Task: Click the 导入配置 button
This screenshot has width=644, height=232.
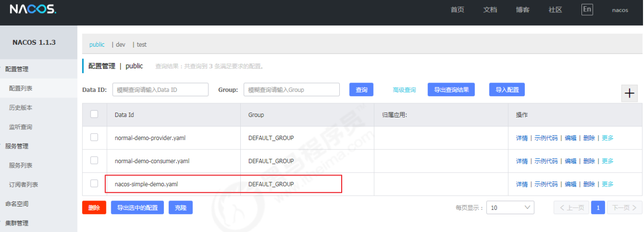Action: 507,89
